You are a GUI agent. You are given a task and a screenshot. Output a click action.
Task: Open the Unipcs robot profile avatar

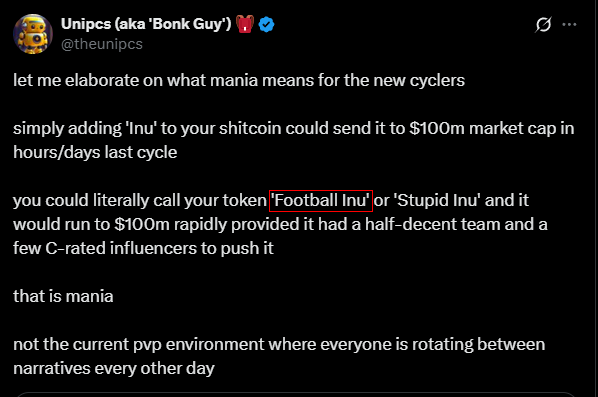pos(32,34)
